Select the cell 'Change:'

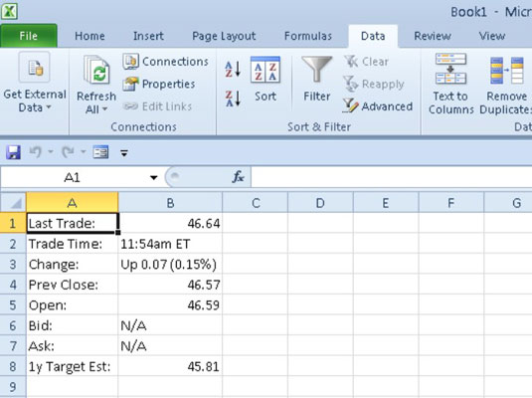[x=73, y=265]
